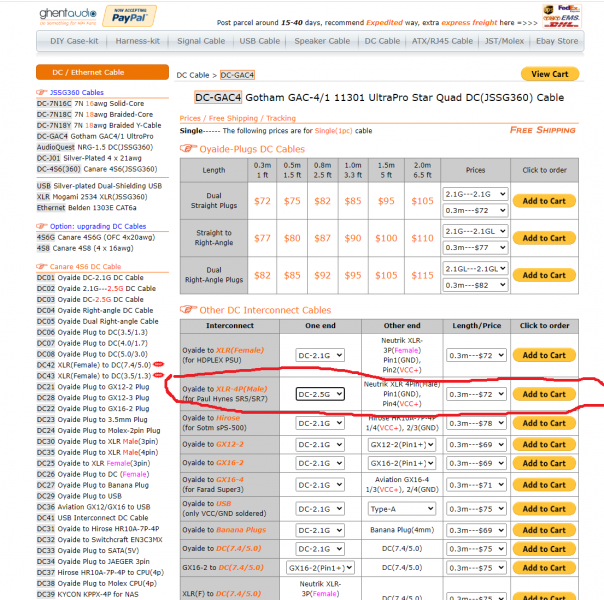This screenshot has width=604, height=600.
Task: Open DC01 Oyaide DC-2.1G DC Cable link
Action: click(x=90, y=278)
